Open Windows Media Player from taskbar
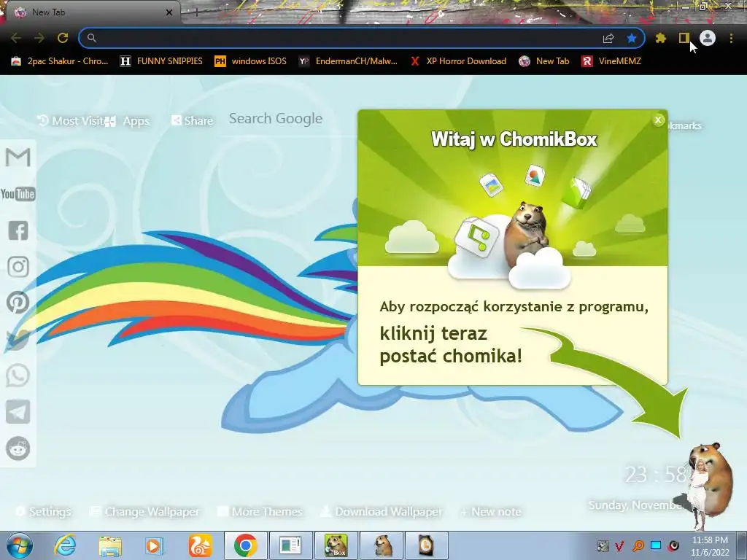This screenshot has height=560, width=747. 154,545
